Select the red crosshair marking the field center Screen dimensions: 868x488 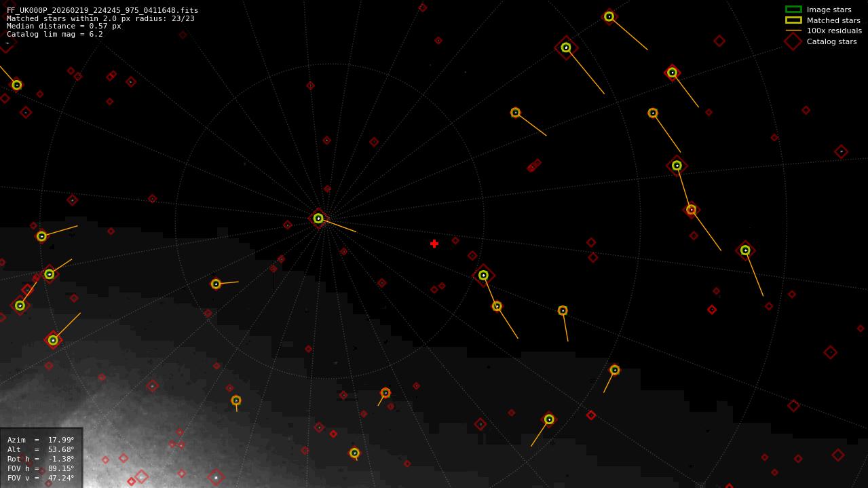434,243
